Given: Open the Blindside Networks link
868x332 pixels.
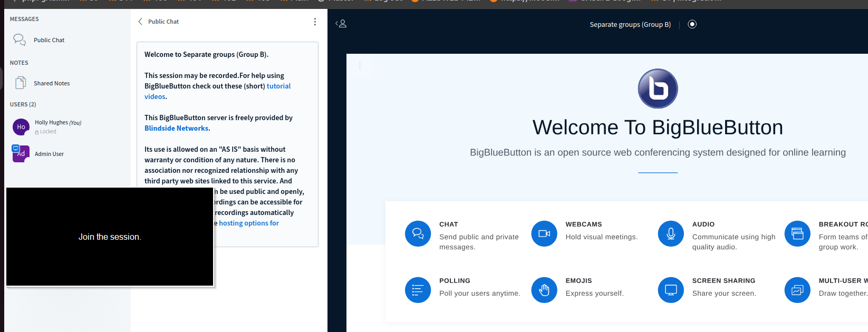Looking at the screenshot, I should click(176, 128).
